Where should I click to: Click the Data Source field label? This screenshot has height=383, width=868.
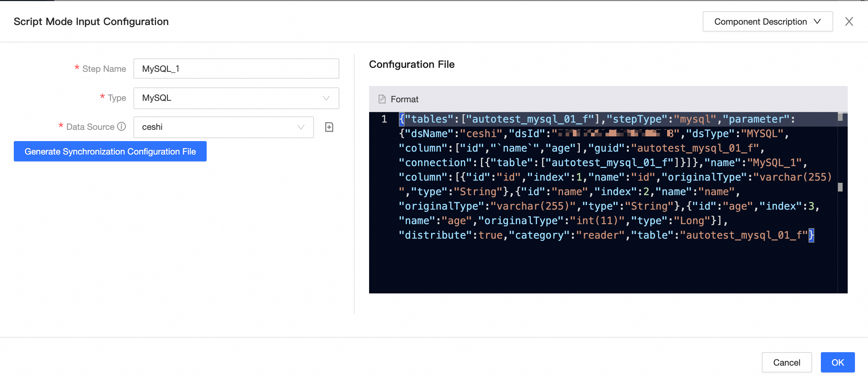pos(90,127)
